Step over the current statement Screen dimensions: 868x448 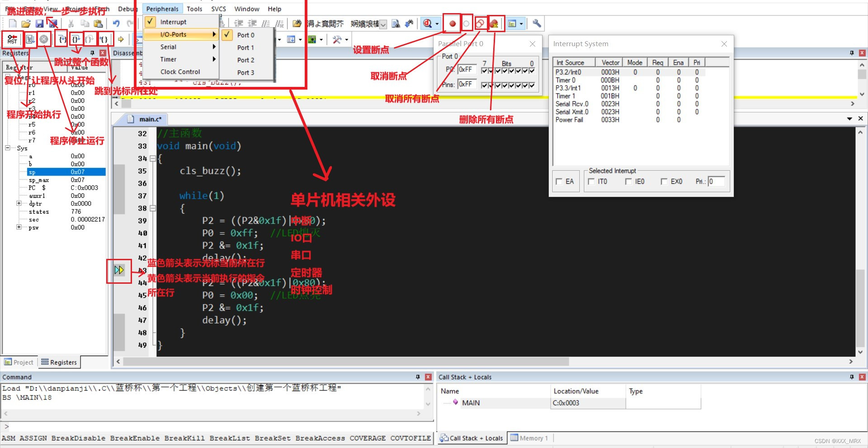pos(75,39)
